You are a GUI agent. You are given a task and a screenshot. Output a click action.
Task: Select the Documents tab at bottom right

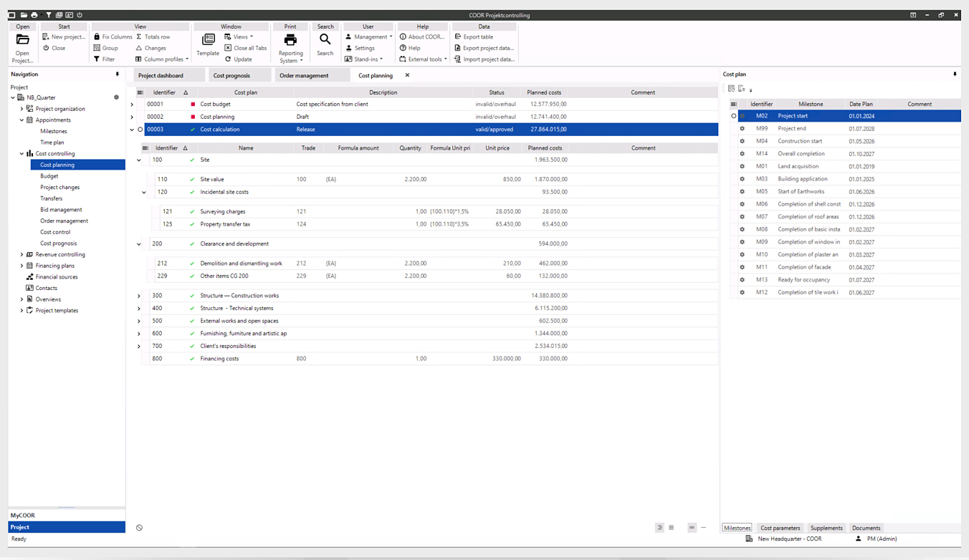point(866,528)
